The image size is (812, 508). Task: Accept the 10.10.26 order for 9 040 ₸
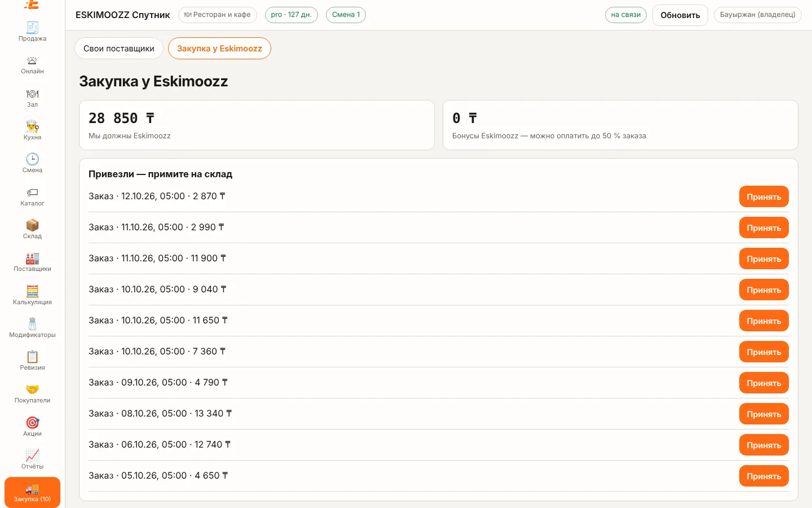[764, 290]
